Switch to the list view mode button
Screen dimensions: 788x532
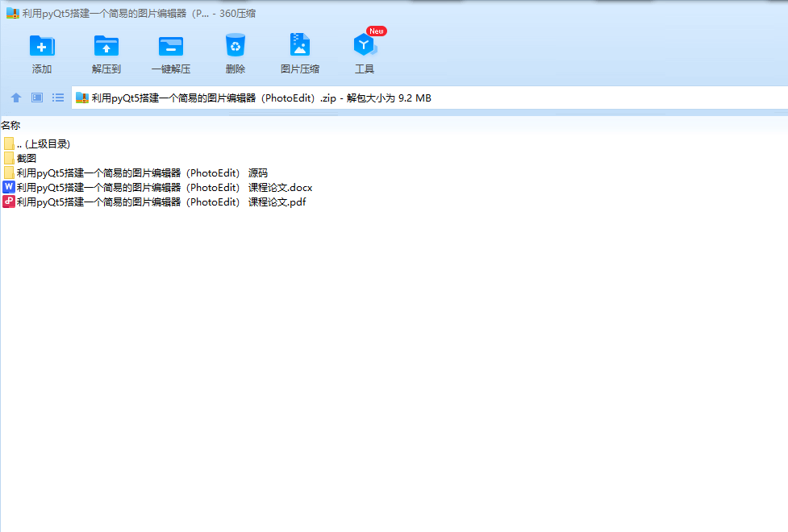58,98
